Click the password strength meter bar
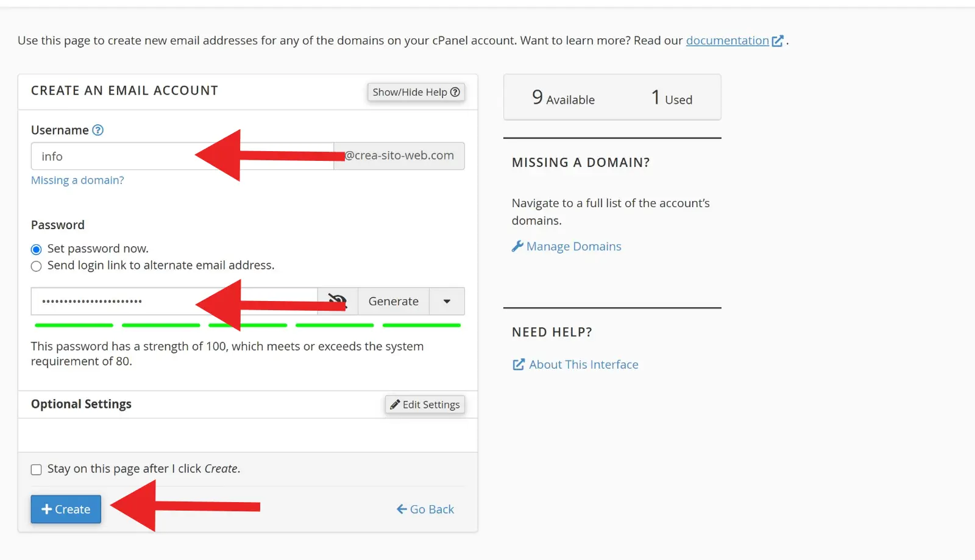Screen dimensions: 975x560 pos(247,325)
